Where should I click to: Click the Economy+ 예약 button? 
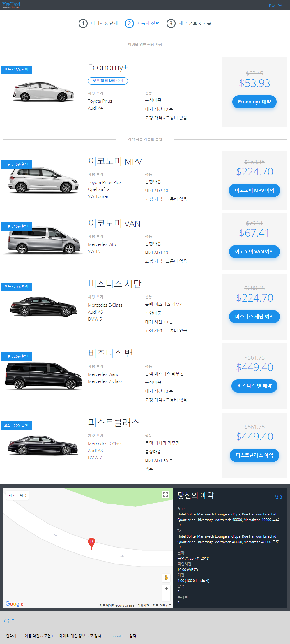(254, 102)
